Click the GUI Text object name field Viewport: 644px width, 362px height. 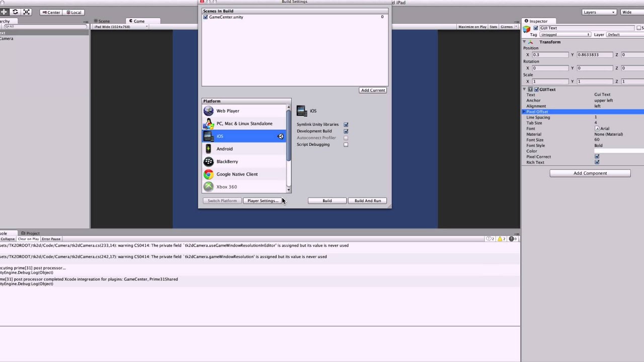pos(587,28)
